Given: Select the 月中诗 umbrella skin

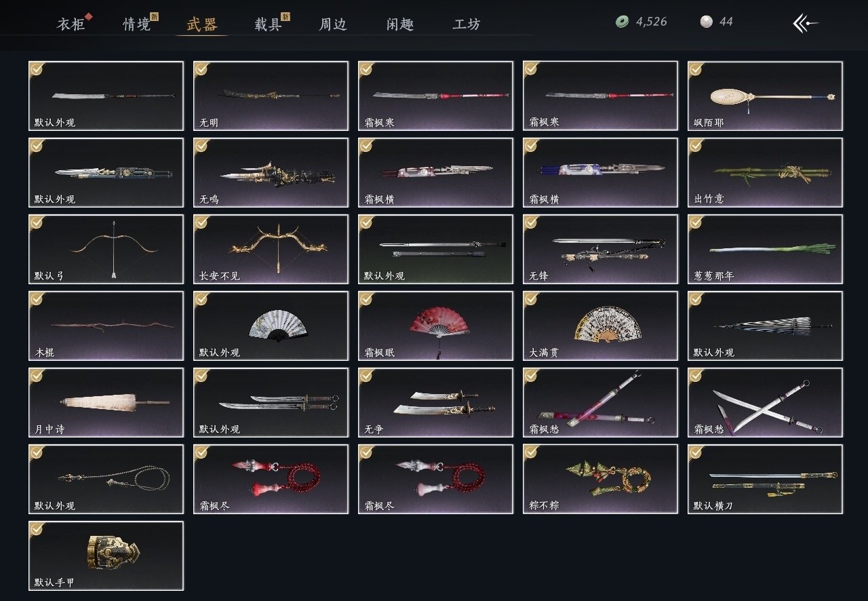Looking at the screenshot, I should (x=106, y=402).
